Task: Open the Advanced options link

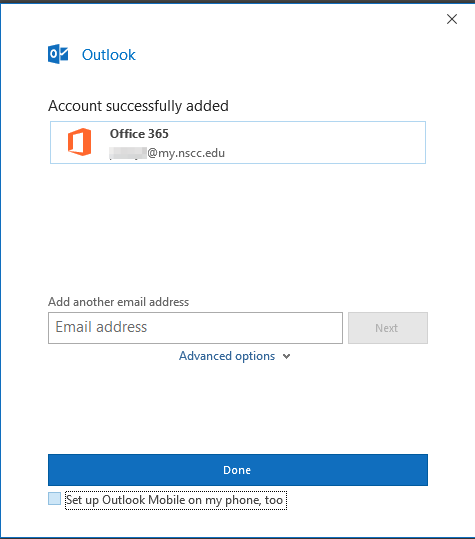Action: (x=227, y=356)
